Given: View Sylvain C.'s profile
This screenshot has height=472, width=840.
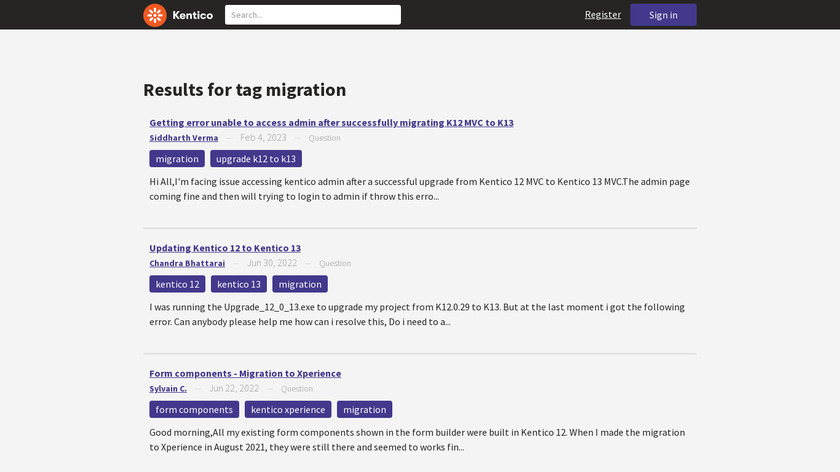Looking at the screenshot, I should pyautogui.click(x=168, y=388).
